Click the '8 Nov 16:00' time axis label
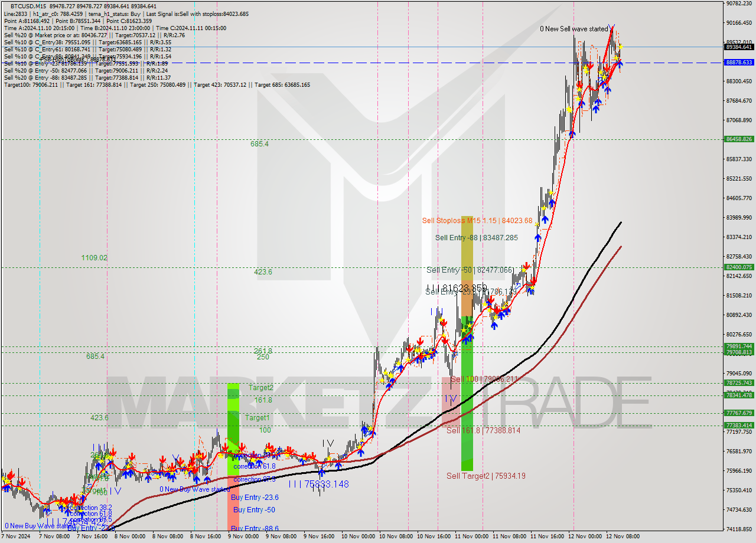This screenshot has height=543, width=756. [x=204, y=537]
